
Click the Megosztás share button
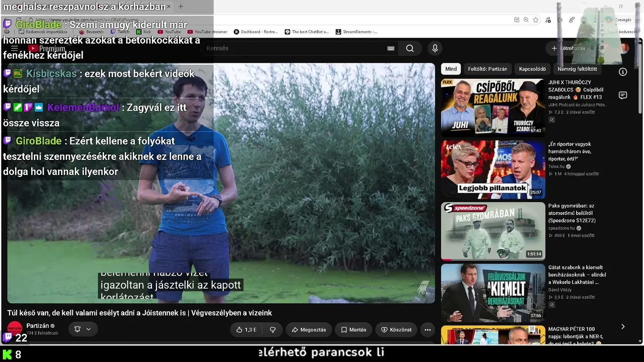tap(309, 330)
